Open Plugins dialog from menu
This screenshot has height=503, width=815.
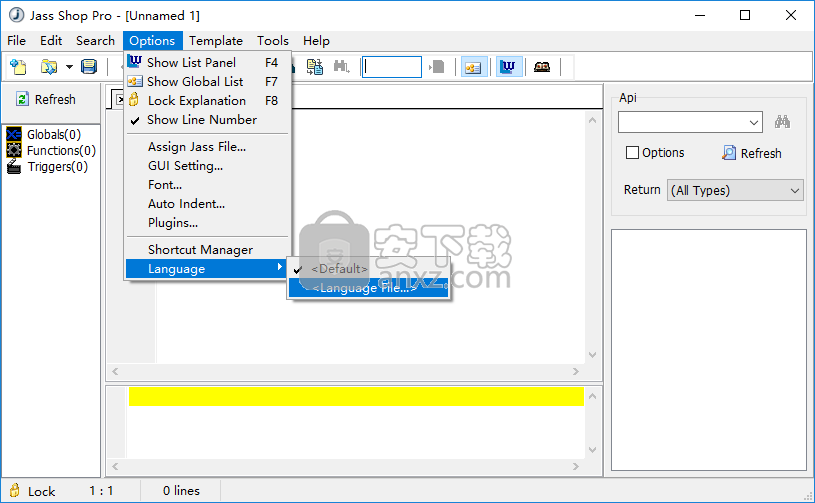pyautogui.click(x=207, y=222)
